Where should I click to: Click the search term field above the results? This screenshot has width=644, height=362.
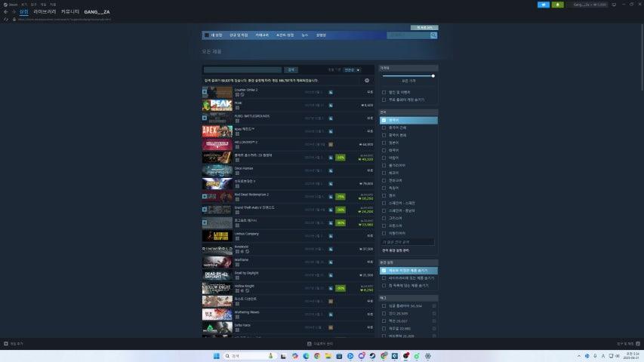click(x=242, y=70)
